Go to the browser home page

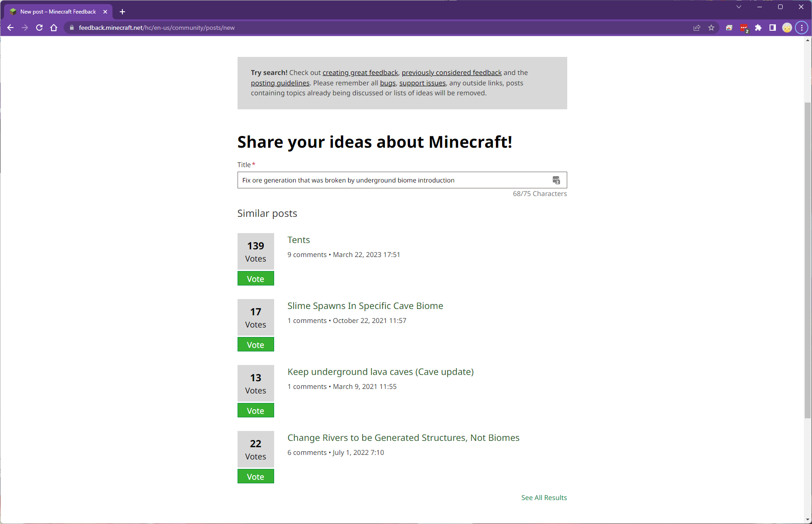pos(54,28)
